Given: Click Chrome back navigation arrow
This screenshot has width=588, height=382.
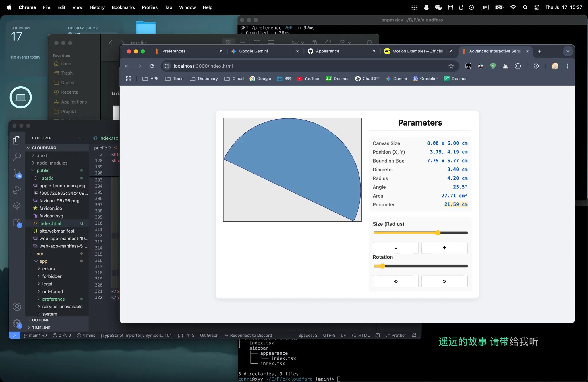Looking at the screenshot, I should [127, 66].
